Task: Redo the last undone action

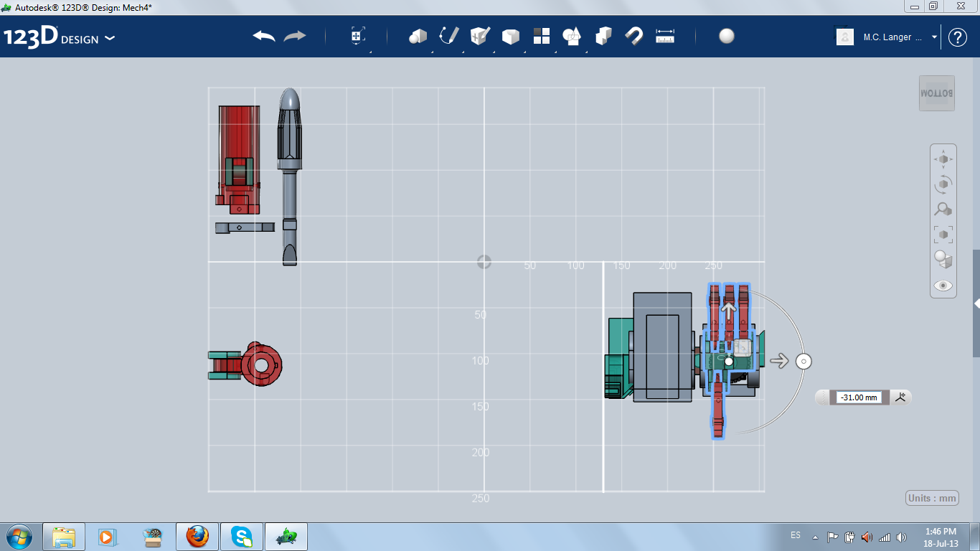Action: pos(295,36)
